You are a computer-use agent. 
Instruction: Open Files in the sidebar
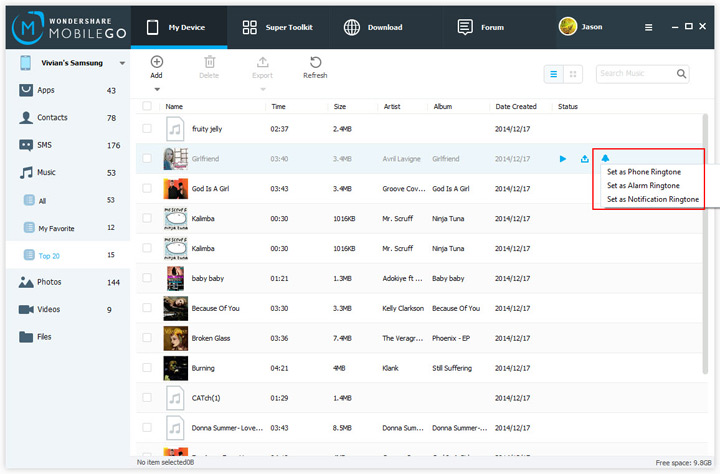coord(68,337)
